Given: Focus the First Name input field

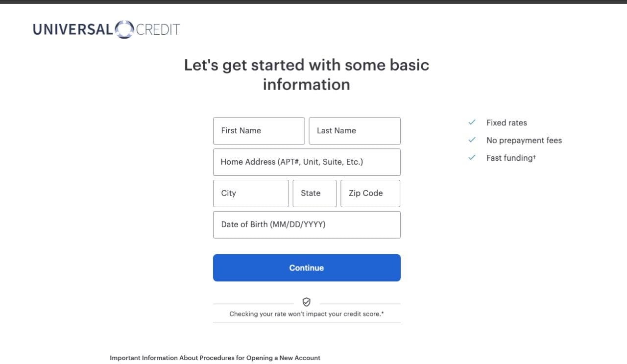Looking at the screenshot, I should click(259, 131).
